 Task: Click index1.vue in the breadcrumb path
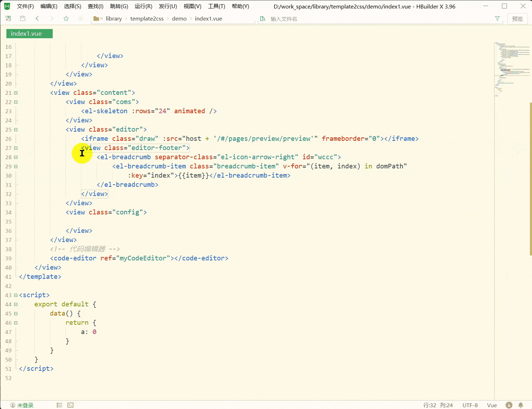208,19
